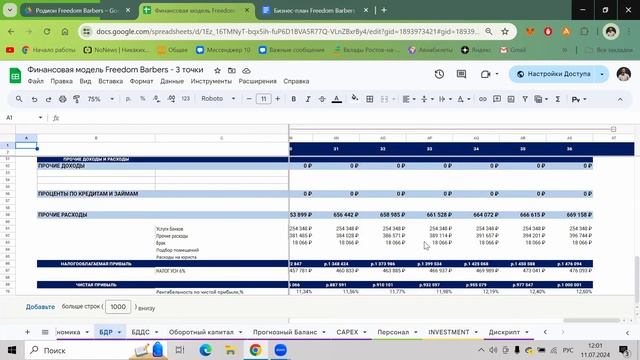The image size is (640, 360).
Task: Open text rotation dropdown
Action: (x=463, y=99)
